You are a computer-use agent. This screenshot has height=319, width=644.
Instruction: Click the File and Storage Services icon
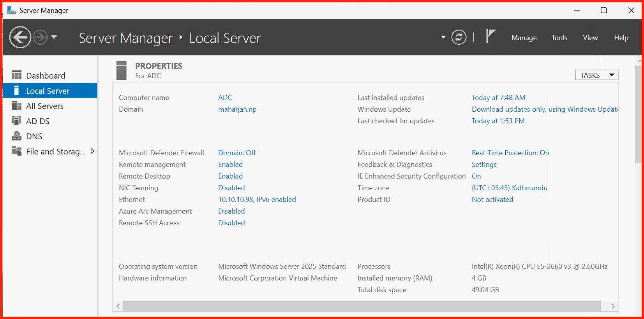coord(17,151)
